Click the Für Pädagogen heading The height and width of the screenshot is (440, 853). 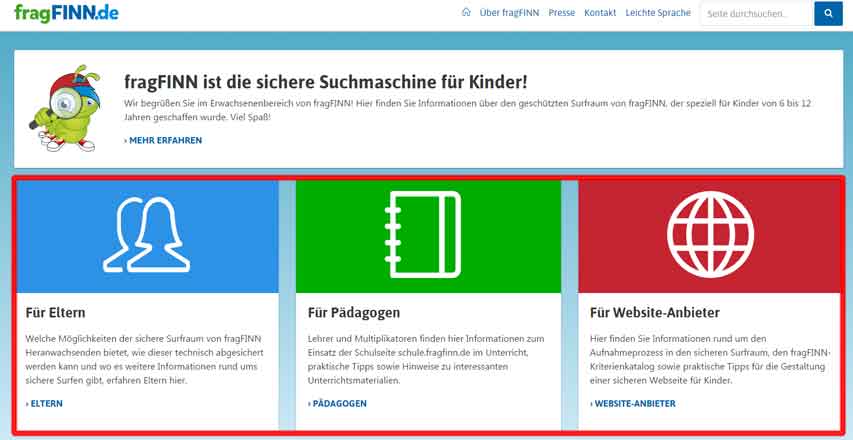(354, 313)
